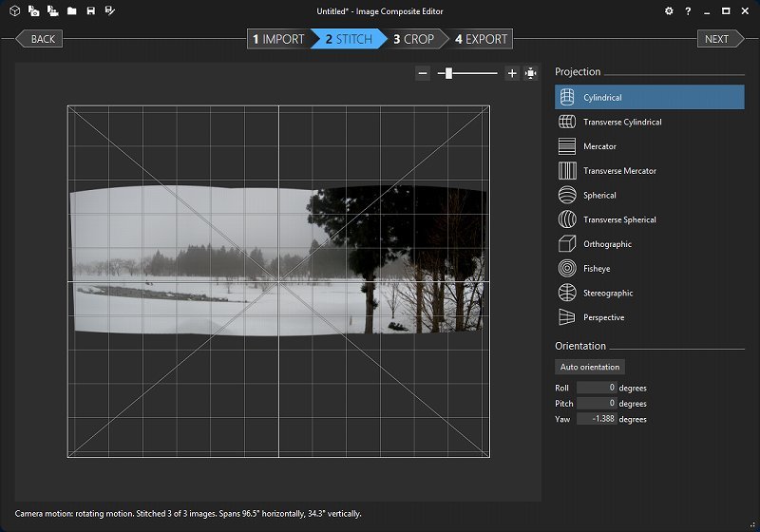Select Orthographic projection label
The height and width of the screenshot is (532, 760).
point(607,244)
